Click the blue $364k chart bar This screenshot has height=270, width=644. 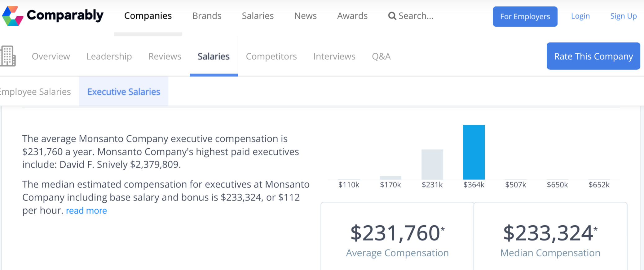tap(474, 152)
